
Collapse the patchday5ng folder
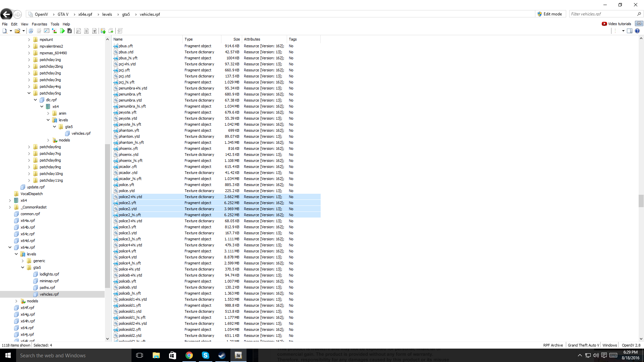(x=29, y=93)
